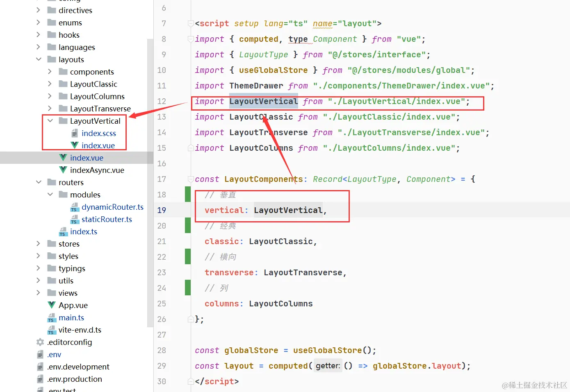Click the TypeScript icon of main.ts
This screenshot has width=570, height=392.
point(52,317)
